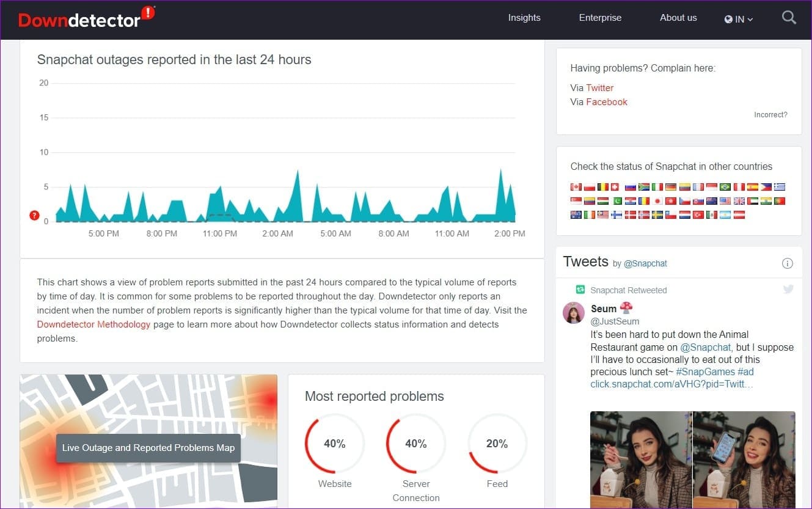Open the #SnapGames hashtag
The image size is (812, 509).
(705, 372)
